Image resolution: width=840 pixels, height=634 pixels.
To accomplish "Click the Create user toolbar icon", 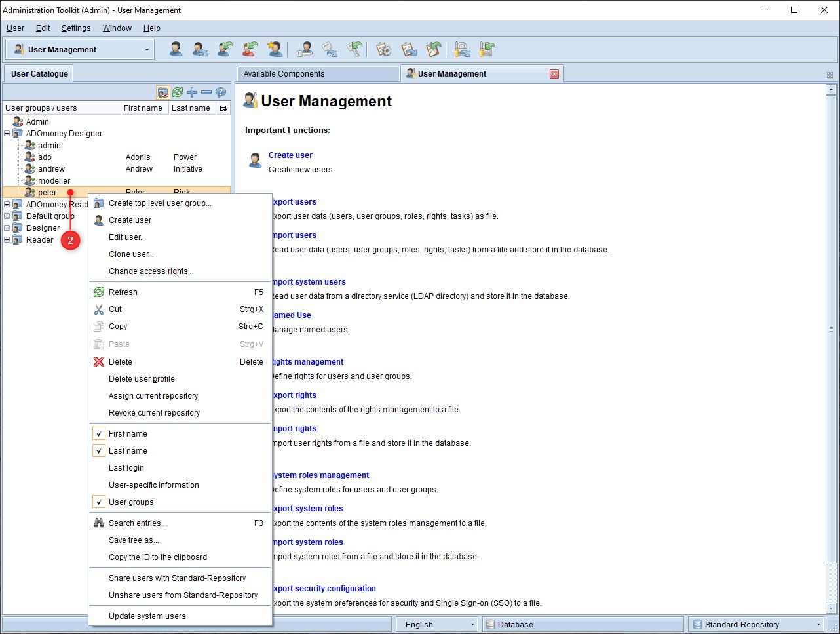I will click(176, 49).
